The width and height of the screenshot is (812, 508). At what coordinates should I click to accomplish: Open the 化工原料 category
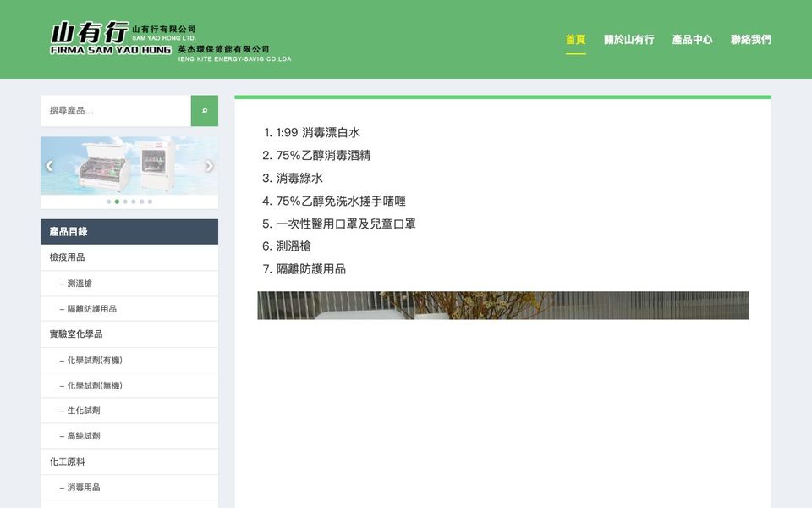point(68,462)
